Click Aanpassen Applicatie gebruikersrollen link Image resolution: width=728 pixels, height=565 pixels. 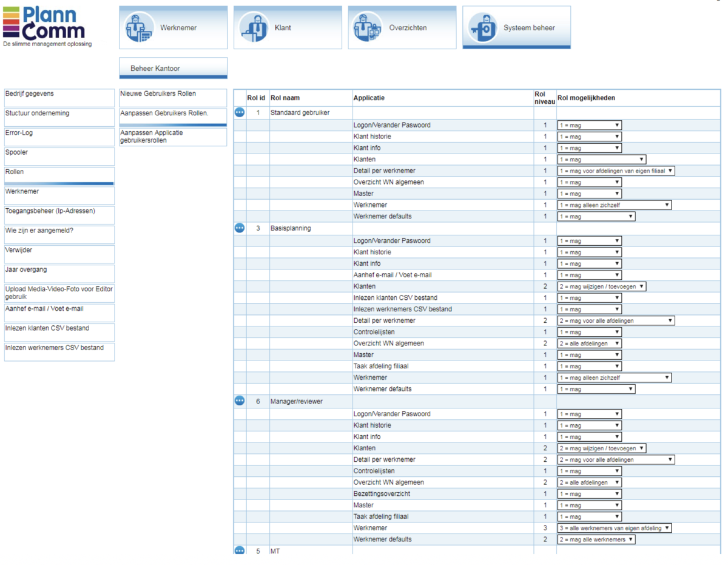point(173,137)
